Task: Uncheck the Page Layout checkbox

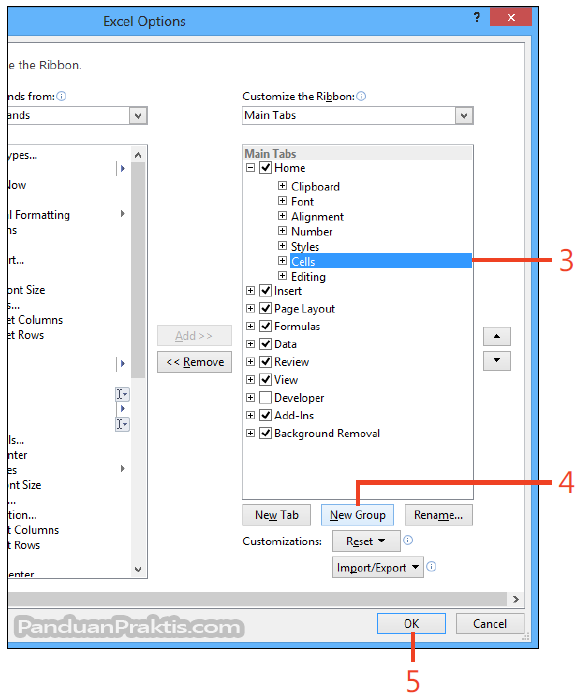Action: [266, 308]
